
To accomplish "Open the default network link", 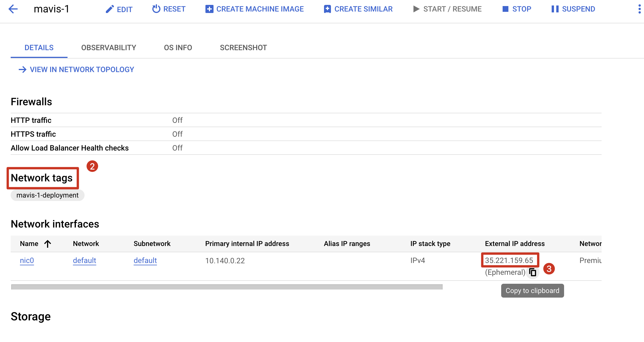I will 84,260.
